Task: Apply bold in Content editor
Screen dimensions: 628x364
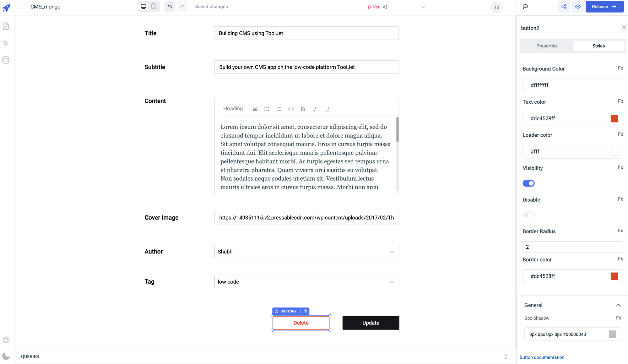Action: [x=303, y=109]
